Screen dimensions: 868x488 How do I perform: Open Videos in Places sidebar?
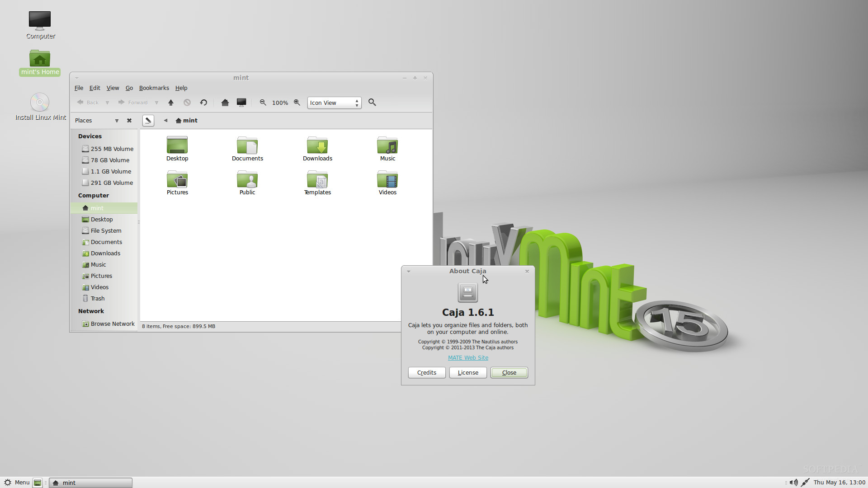click(x=104, y=287)
